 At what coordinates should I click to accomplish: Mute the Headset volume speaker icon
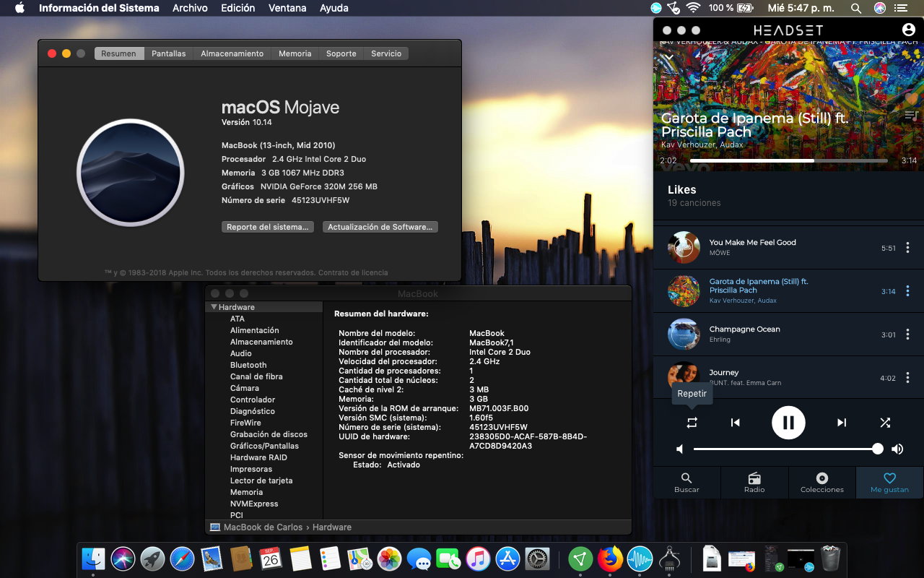point(679,449)
